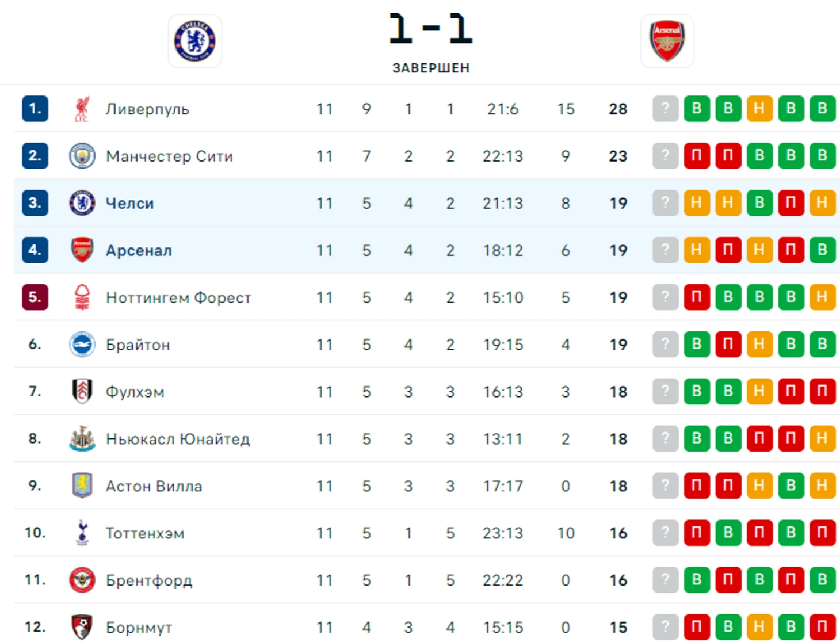Click the gray question mark badge for Chelsea
840x642 pixels.
pyautogui.click(x=665, y=203)
